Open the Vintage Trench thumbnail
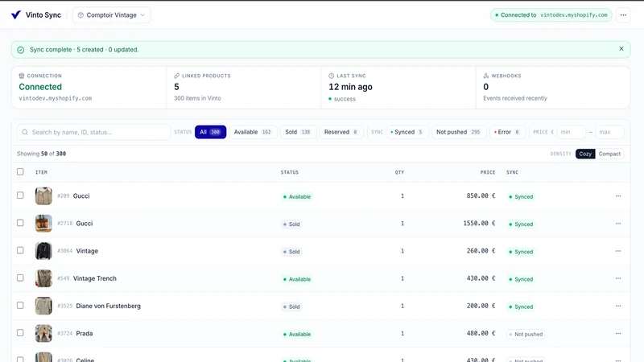 point(43,278)
